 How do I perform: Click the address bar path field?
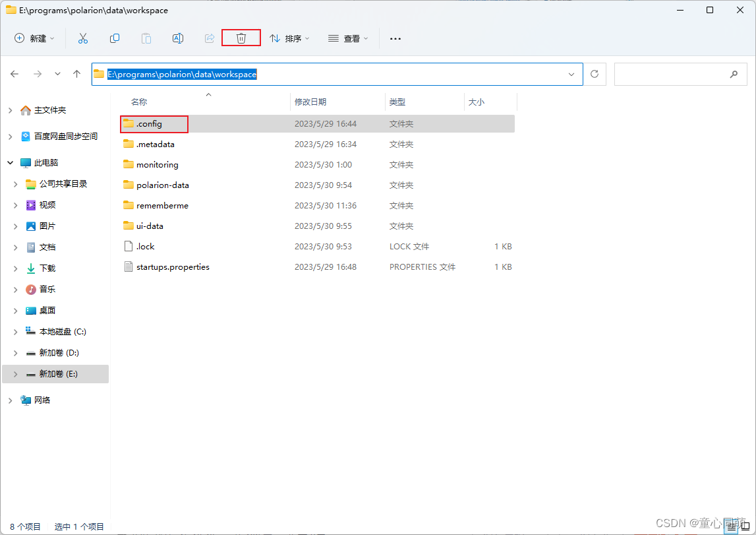pyautogui.click(x=337, y=75)
